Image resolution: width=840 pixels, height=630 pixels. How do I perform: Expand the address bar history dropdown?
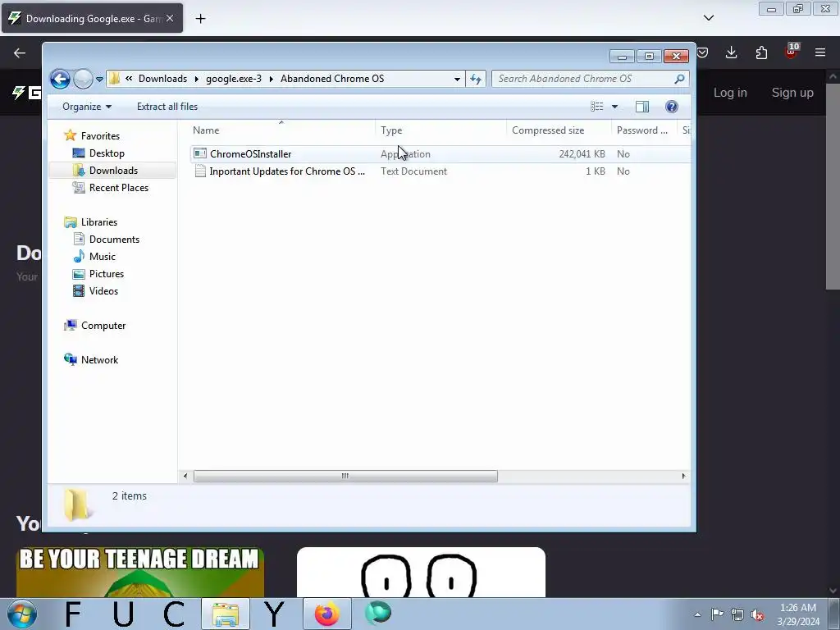457,80
